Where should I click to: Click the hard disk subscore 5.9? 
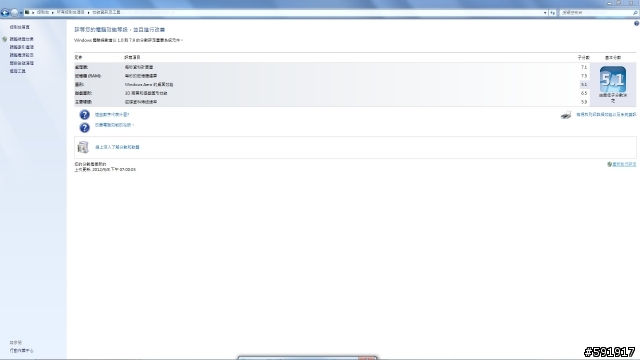[x=584, y=102]
